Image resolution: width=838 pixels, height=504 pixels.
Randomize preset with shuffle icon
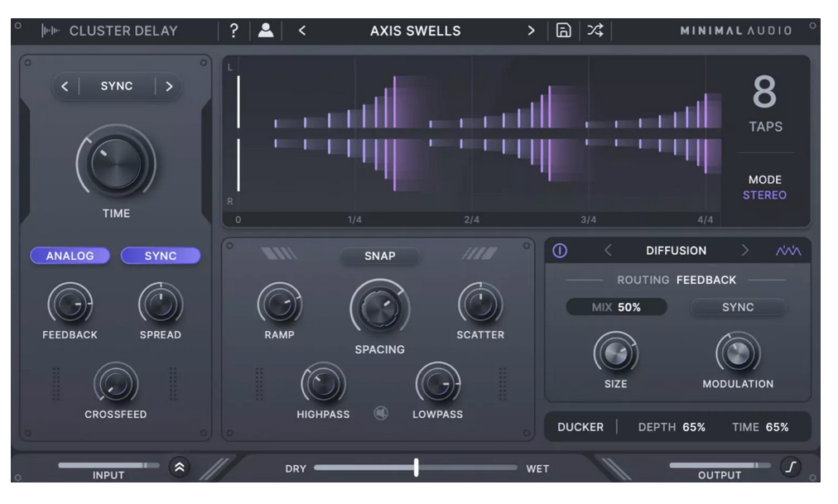pos(595,31)
